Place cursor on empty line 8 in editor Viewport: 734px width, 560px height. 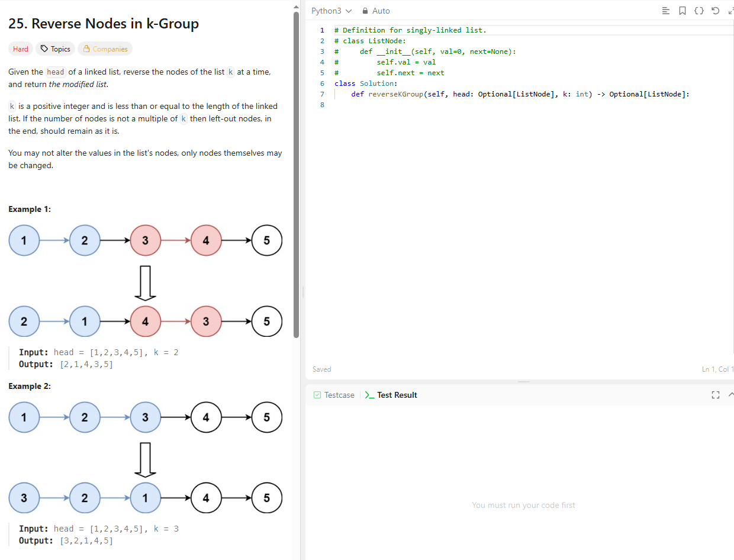coord(414,105)
